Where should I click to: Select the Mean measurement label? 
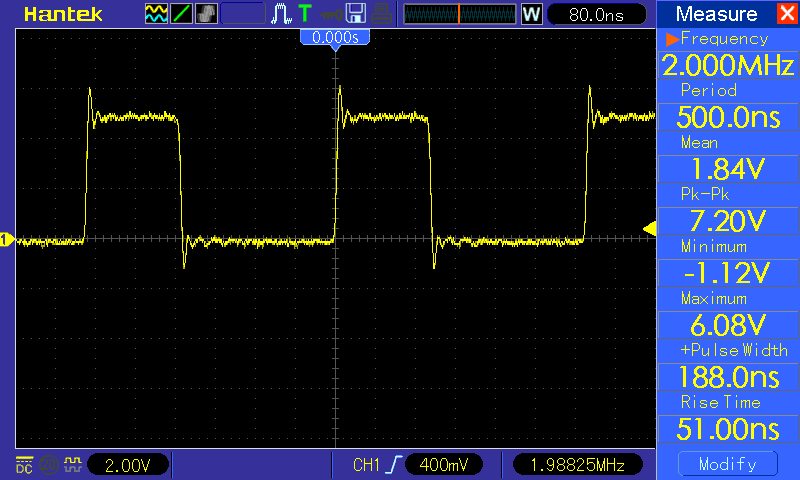click(x=699, y=142)
